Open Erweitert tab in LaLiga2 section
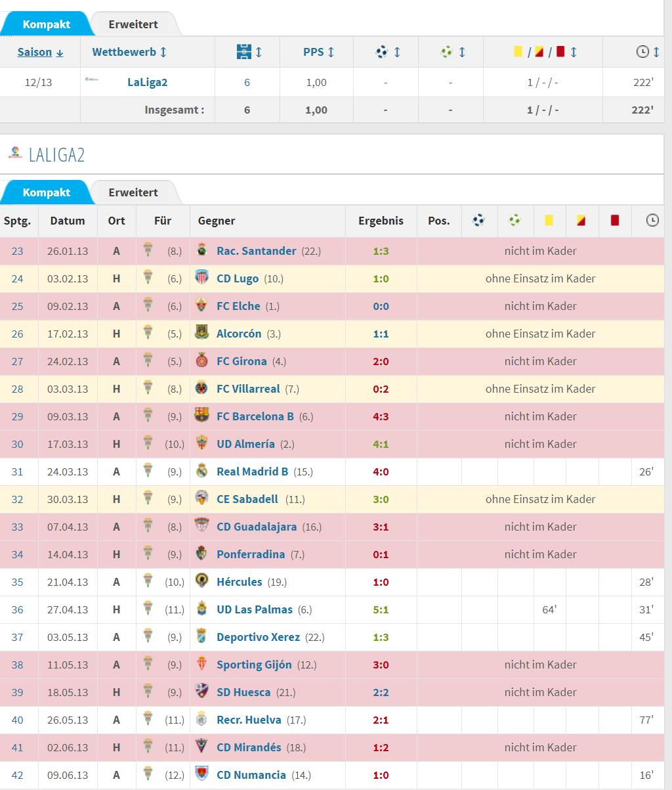The image size is (672, 790). tap(133, 192)
